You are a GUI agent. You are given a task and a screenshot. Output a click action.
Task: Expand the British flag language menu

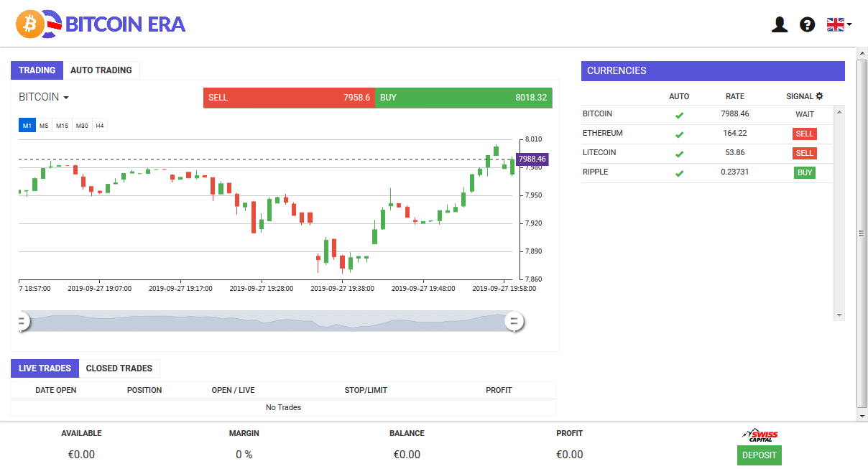(838, 24)
